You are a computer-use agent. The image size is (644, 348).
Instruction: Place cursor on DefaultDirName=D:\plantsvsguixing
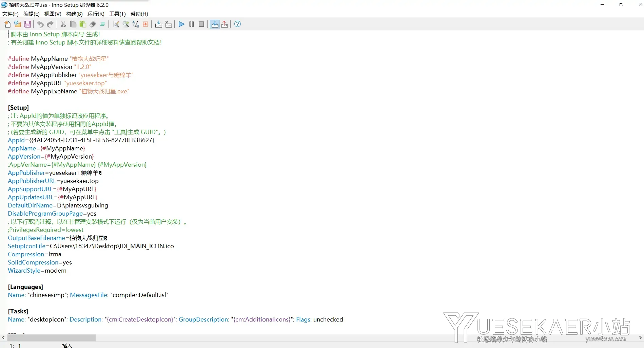tap(58, 205)
